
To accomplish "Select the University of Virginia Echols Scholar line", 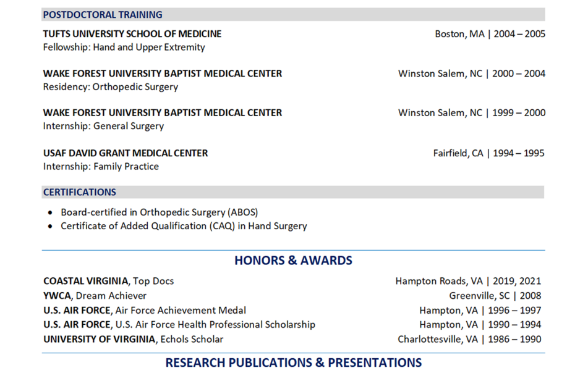I will [133, 339].
